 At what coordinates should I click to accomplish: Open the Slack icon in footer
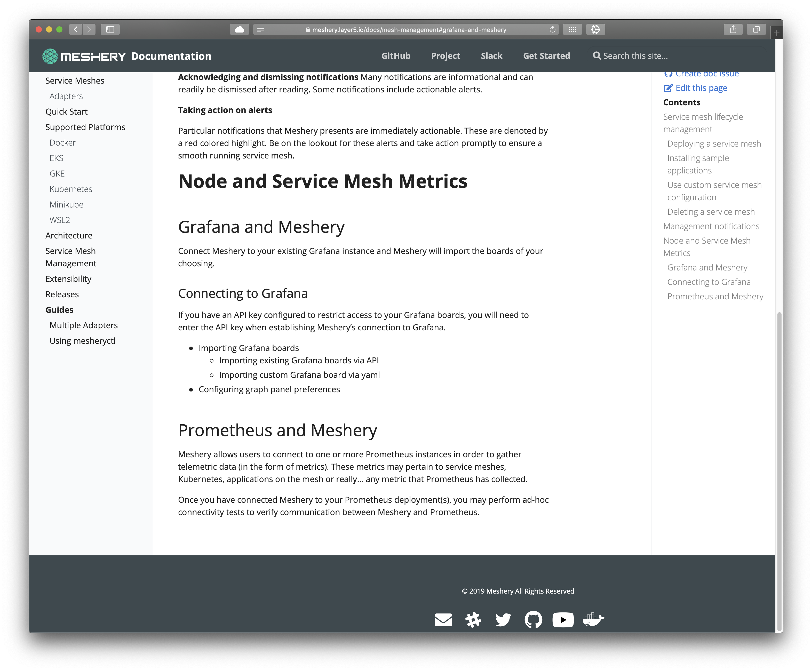click(473, 620)
